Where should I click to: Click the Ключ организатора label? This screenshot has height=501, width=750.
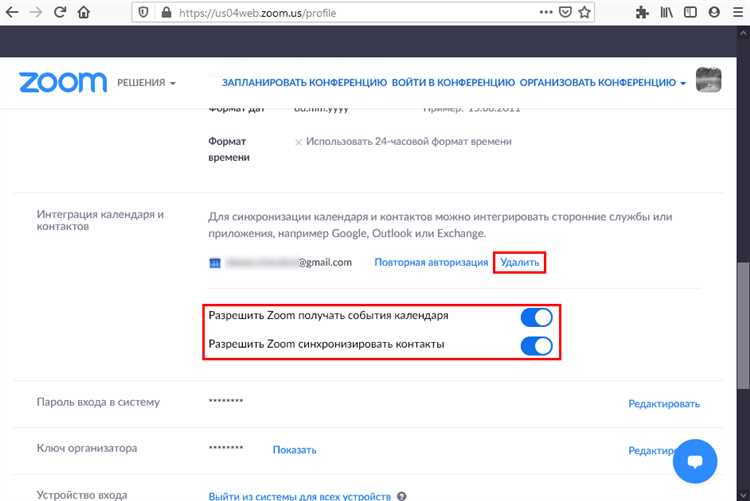(87, 448)
